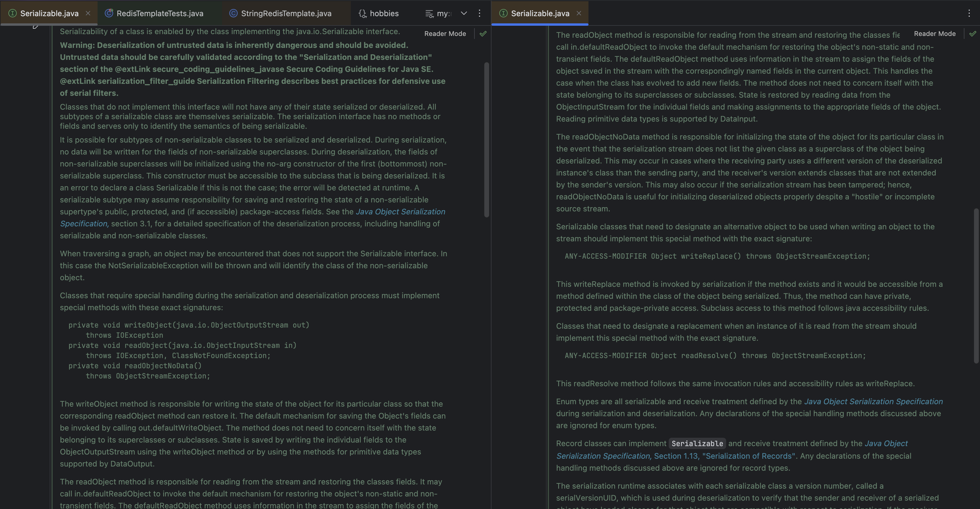The image size is (980, 509).
Task: Click the right editor vertical scrollbar
Action: pyautogui.click(x=976, y=285)
